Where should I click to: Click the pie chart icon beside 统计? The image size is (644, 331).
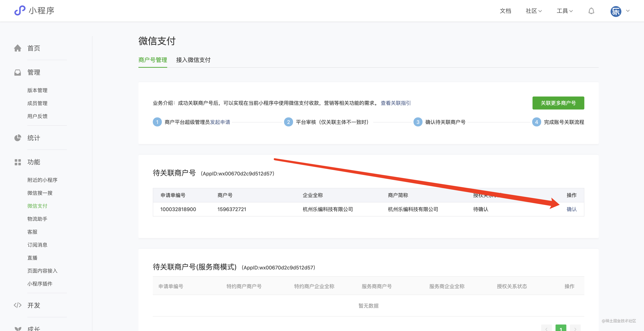pos(17,138)
